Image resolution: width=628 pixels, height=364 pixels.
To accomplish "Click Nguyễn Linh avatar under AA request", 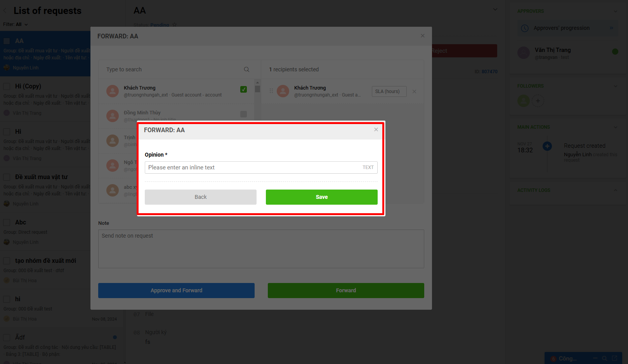I will [x=7, y=67].
